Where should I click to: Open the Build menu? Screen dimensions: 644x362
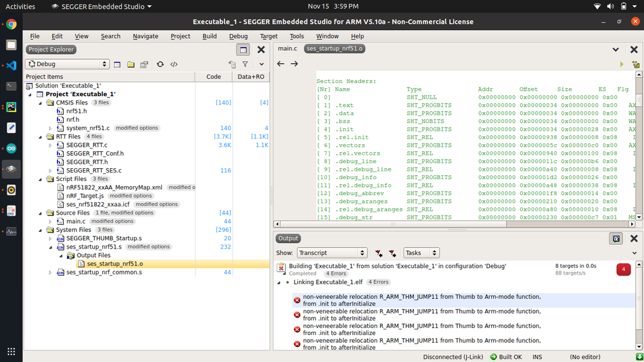pyautogui.click(x=210, y=36)
